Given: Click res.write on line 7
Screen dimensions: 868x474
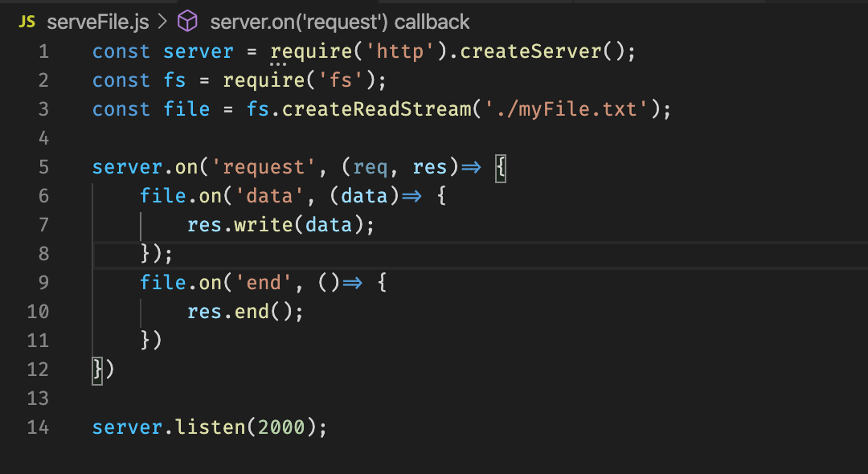Looking at the screenshot, I should [x=240, y=225].
